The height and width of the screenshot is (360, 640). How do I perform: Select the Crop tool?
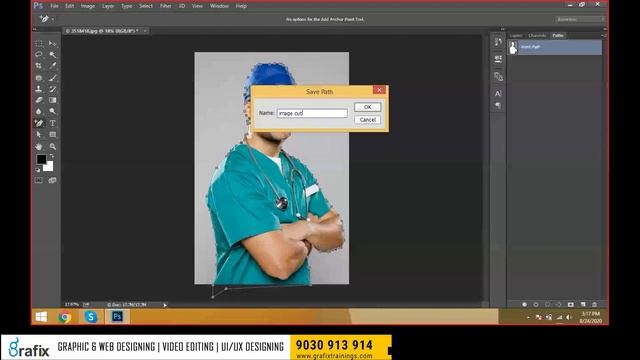point(39,66)
